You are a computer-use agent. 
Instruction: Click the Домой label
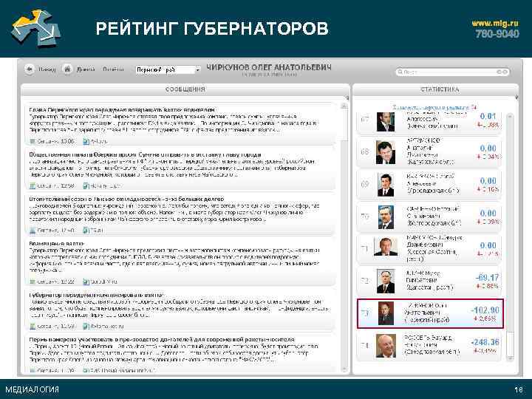coord(85,69)
